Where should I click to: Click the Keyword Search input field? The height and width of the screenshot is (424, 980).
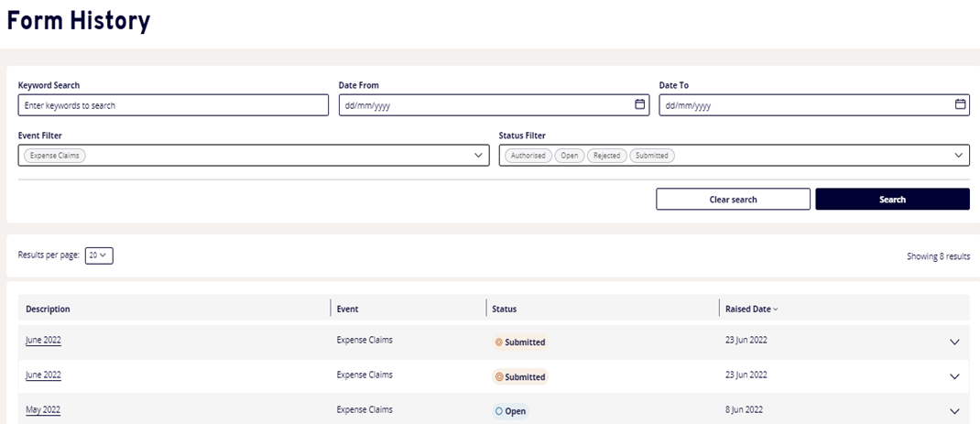(x=173, y=105)
